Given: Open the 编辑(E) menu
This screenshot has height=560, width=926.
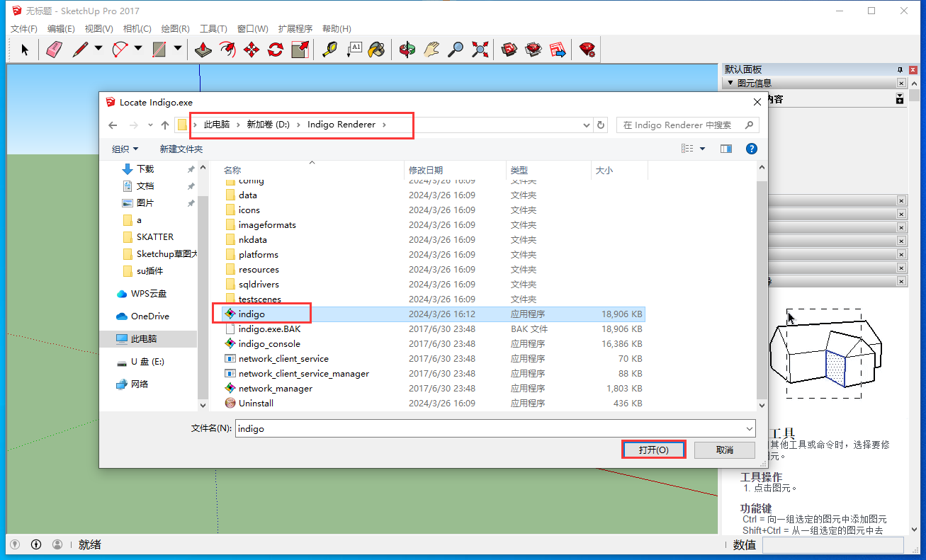Looking at the screenshot, I should coord(61,29).
